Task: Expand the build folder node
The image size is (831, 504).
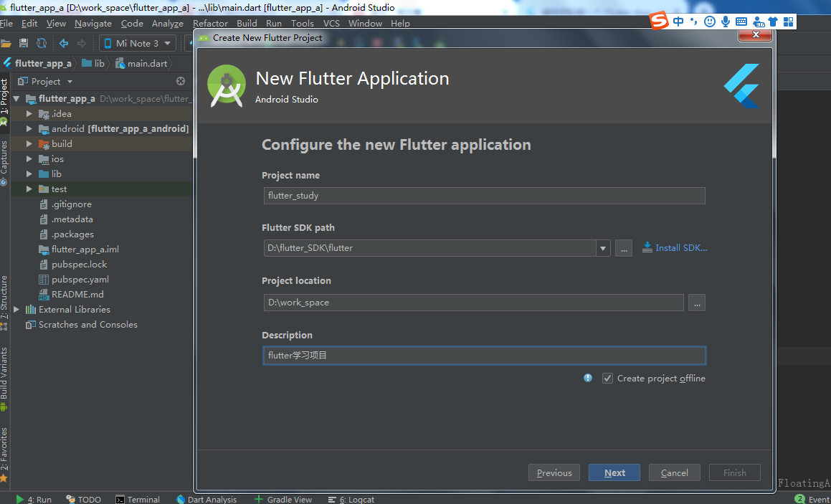Action: 29,143
